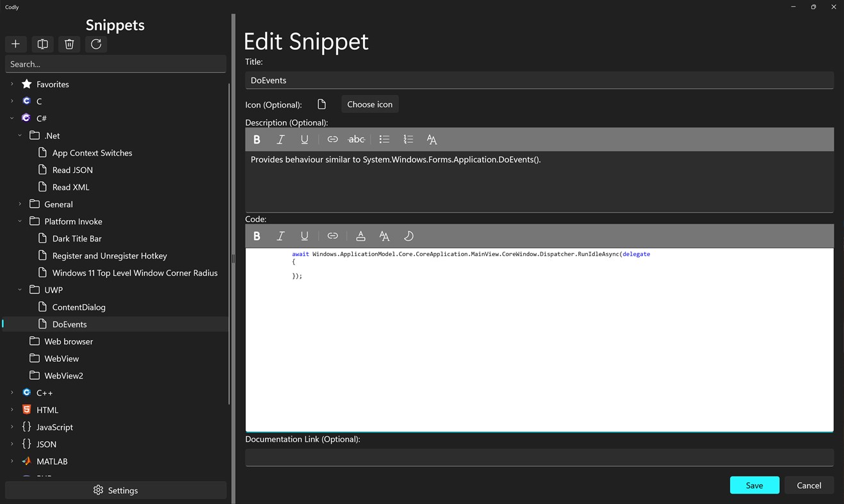Underline text in code editor
The height and width of the screenshot is (504, 844).
(x=304, y=236)
